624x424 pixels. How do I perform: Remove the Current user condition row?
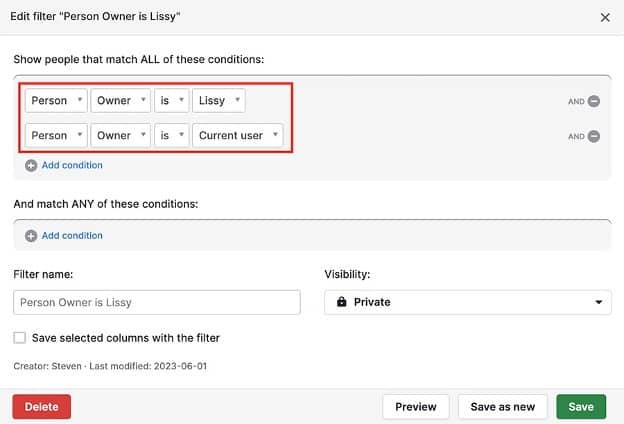coord(594,136)
